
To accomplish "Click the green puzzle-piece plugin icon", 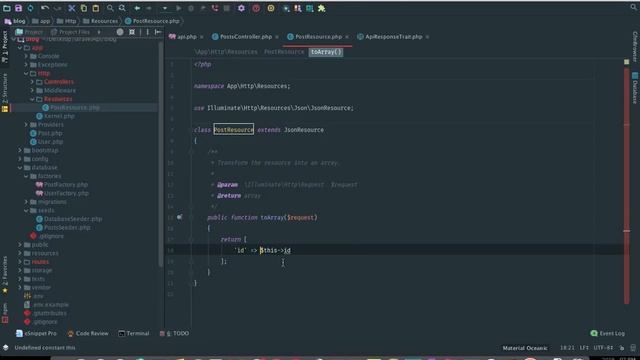I will (322, 8).
